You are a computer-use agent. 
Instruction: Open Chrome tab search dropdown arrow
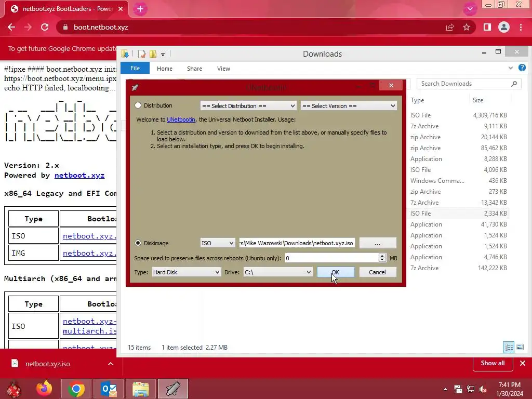pos(470,9)
